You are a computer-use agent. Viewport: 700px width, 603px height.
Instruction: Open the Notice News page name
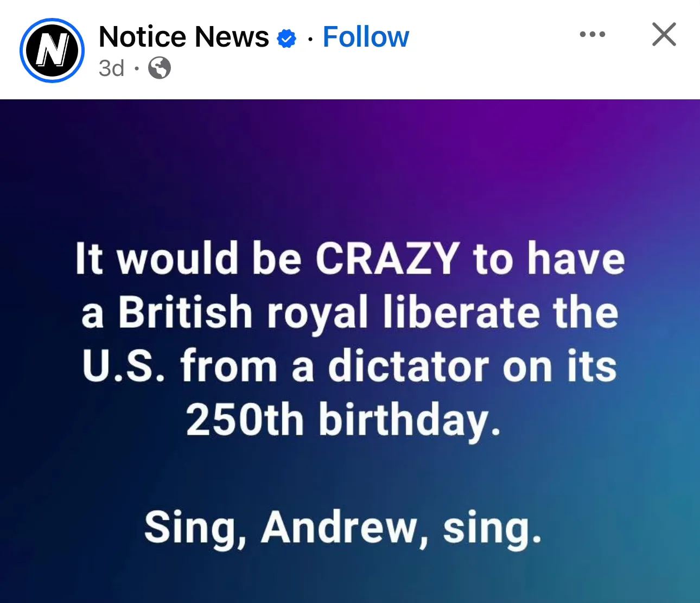pyautogui.click(x=184, y=37)
